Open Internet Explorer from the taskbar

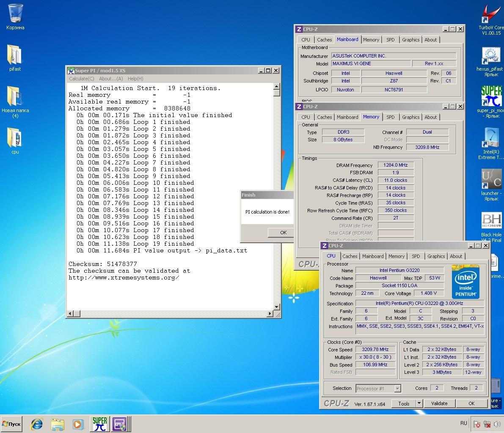pos(37,424)
